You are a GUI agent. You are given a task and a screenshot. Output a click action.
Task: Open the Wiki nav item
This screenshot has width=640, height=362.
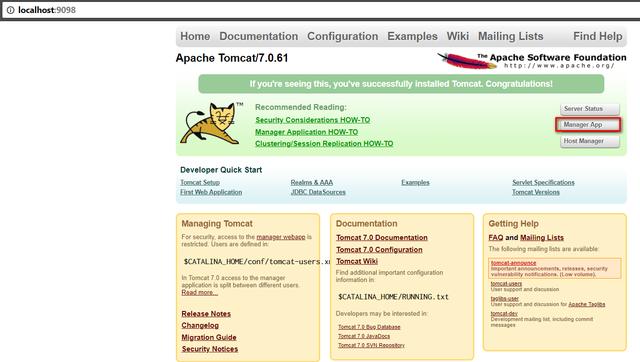click(x=458, y=36)
